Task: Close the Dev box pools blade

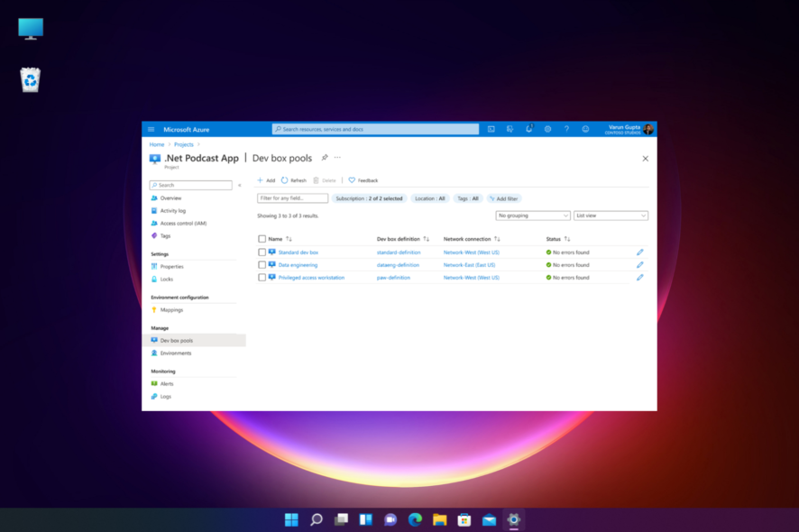Action: pos(645,159)
